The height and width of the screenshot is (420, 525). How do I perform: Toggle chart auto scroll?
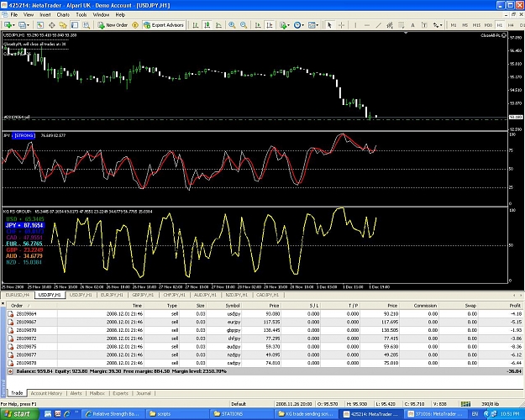(x=258, y=25)
